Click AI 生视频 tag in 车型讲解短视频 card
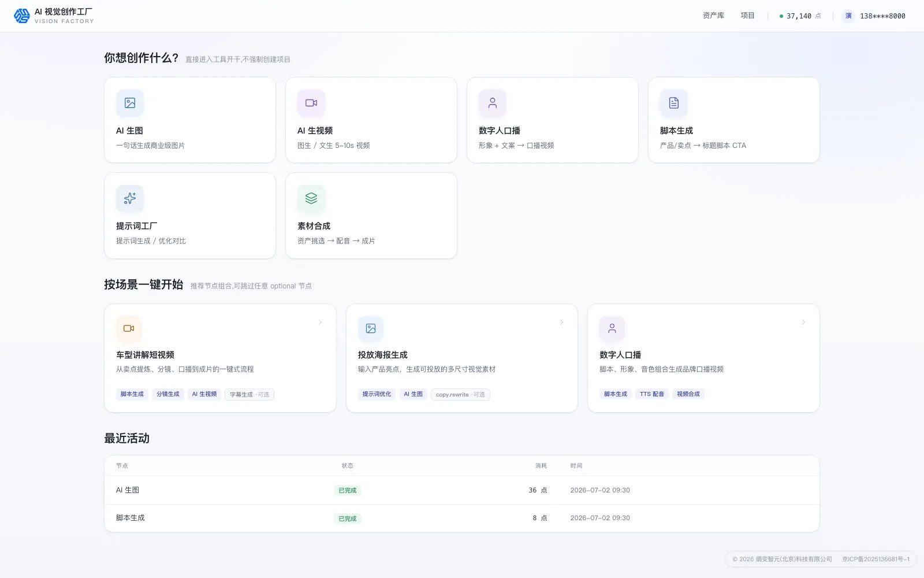 pos(204,394)
